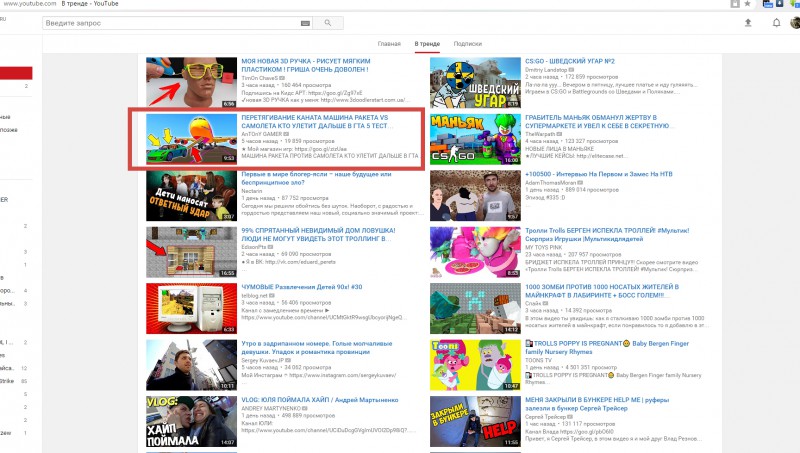Open the plane and car GTA thumbnail
Viewport: 800px width, 453px height.
click(191, 138)
